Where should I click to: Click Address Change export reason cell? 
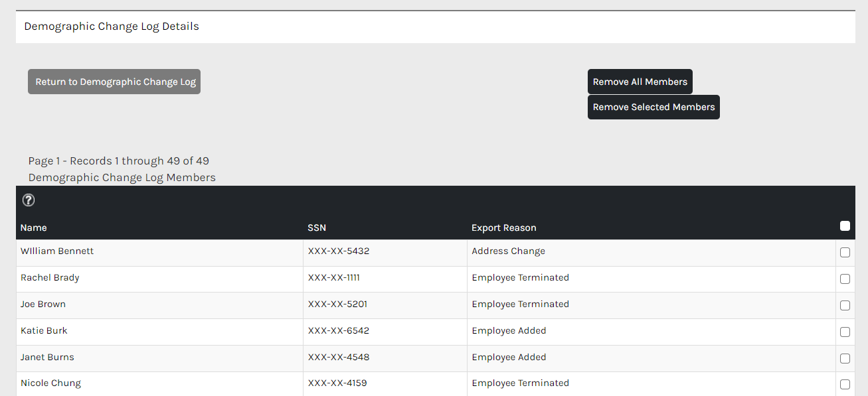[508, 251]
